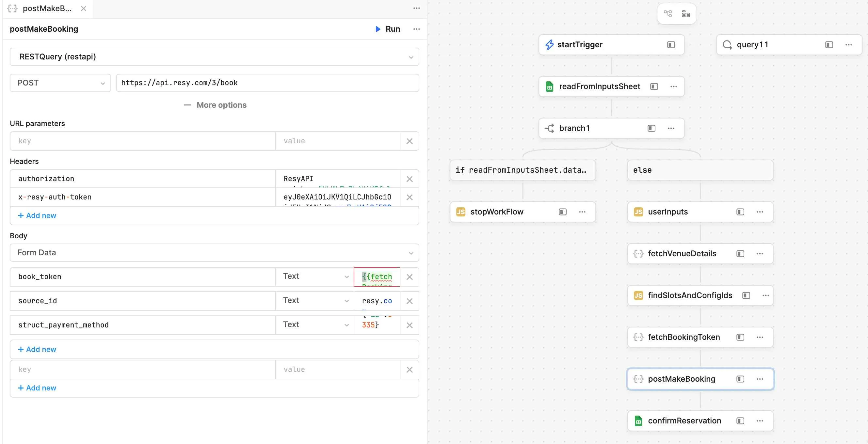The width and height of the screenshot is (868, 444).
Task: Select the confirmReservation block
Action: coord(700,420)
